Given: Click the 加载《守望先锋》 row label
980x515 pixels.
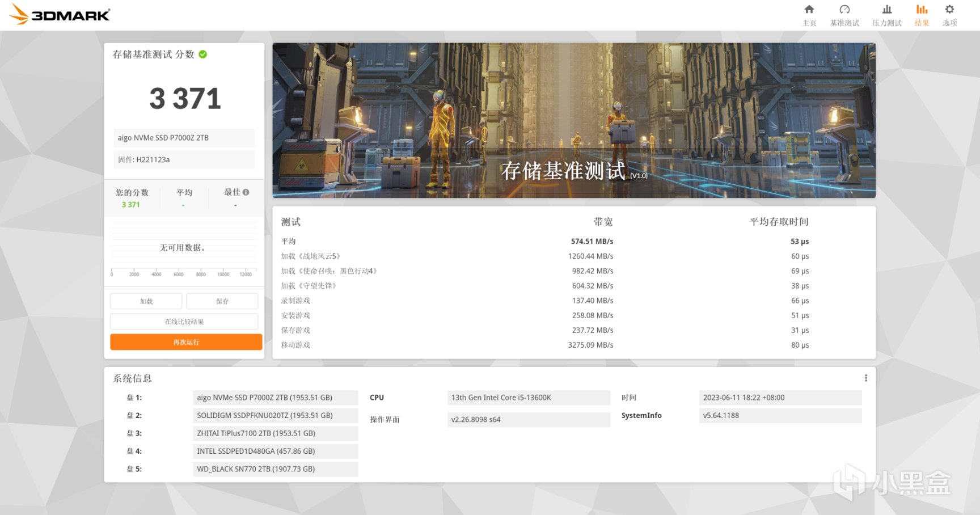Looking at the screenshot, I should (309, 286).
